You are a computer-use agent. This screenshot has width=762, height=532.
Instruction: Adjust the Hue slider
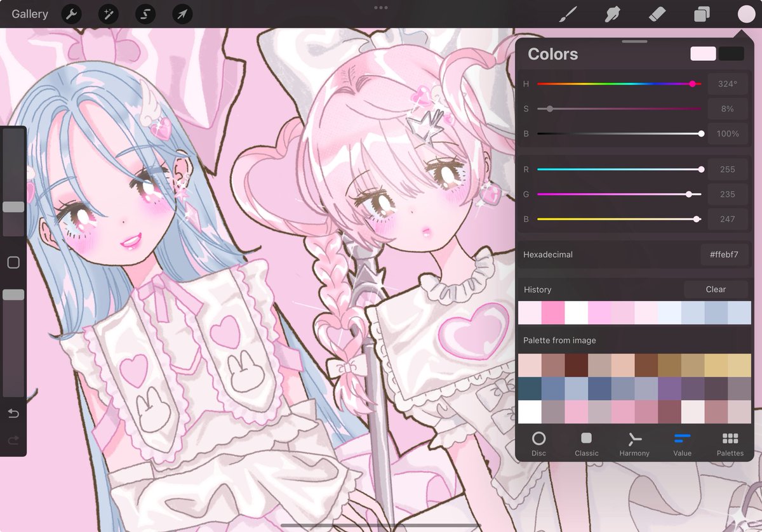coord(692,84)
